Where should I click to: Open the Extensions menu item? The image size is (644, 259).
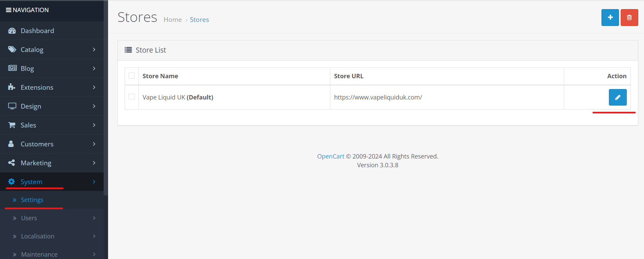pos(52,87)
